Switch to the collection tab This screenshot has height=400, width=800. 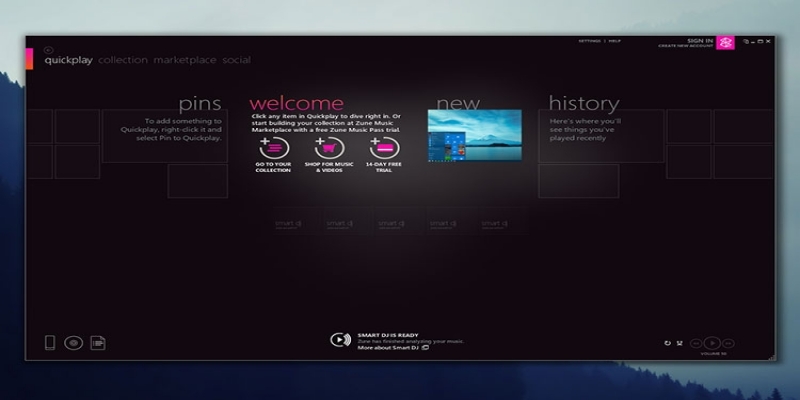pos(123,61)
